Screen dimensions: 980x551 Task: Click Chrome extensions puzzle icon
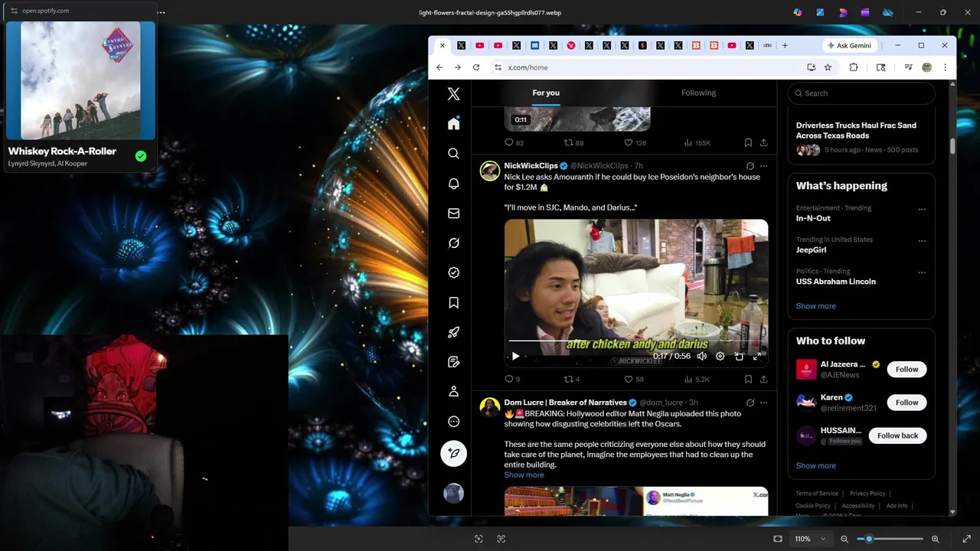(854, 67)
